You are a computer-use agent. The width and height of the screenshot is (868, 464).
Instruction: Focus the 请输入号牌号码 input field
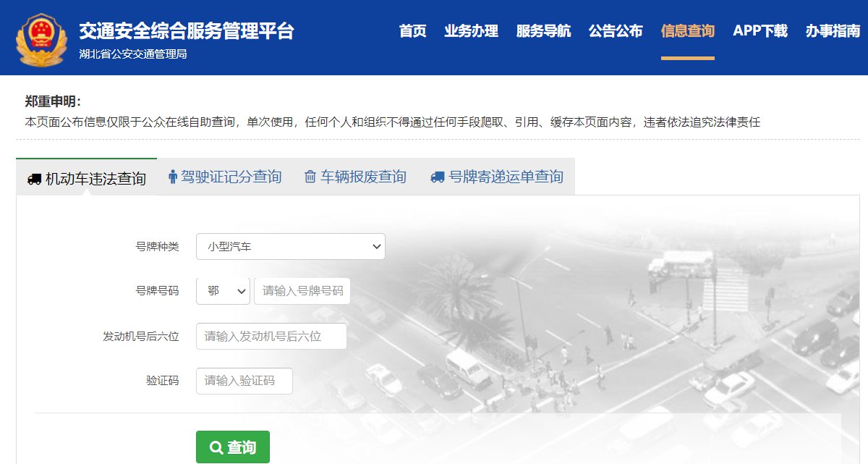[x=302, y=291]
